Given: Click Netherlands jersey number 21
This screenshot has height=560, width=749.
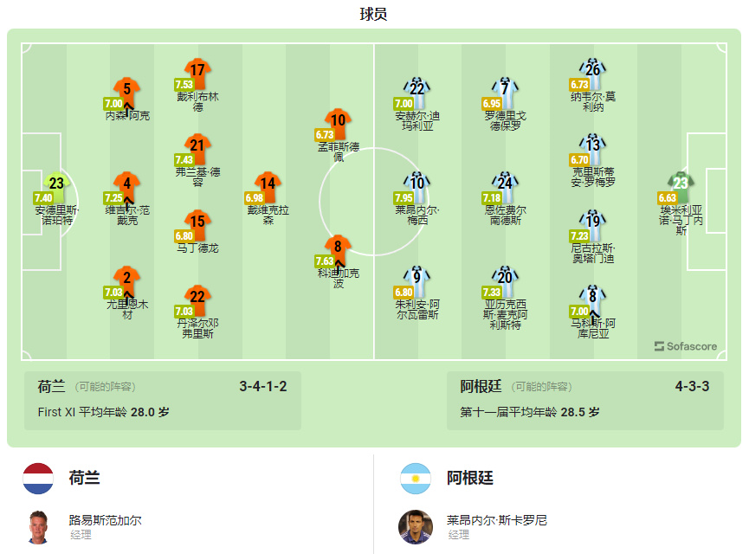Looking at the screenshot, I should 197,149.
